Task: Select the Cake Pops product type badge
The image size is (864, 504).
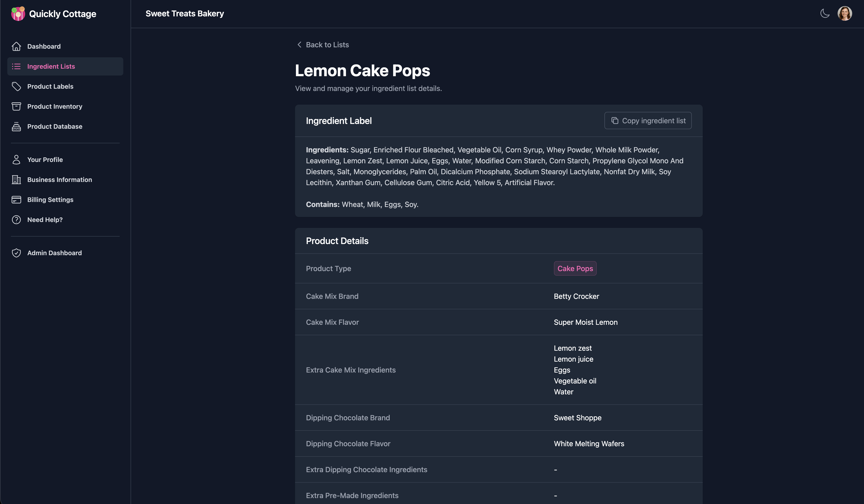Action: 575,268
